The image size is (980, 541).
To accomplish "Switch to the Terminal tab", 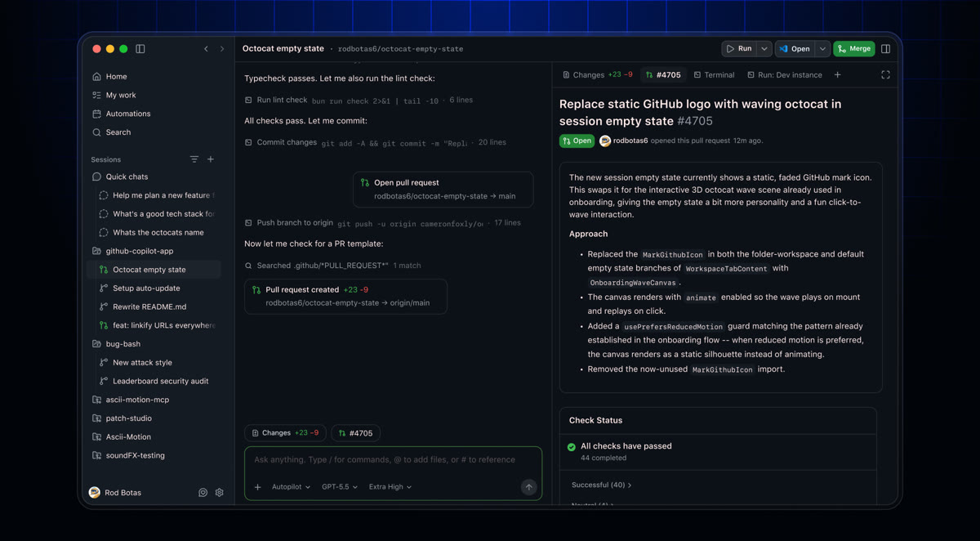I will tap(714, 75).
